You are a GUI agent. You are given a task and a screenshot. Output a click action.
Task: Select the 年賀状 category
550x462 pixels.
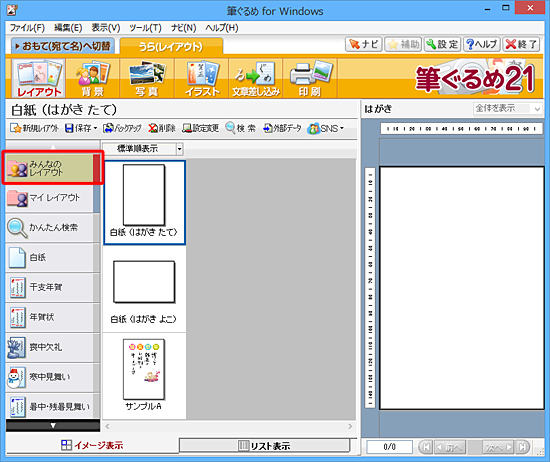[x=53, y=317]
